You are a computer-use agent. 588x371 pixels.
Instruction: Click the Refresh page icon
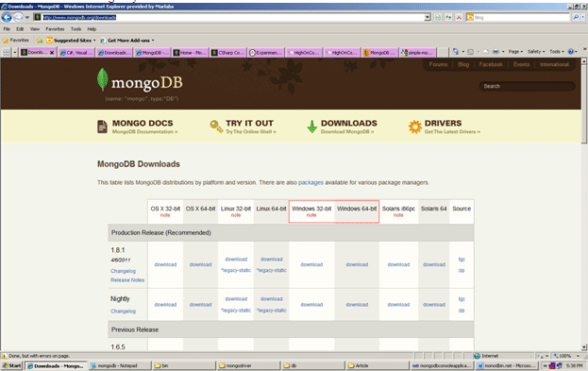[x=448, y=17]
